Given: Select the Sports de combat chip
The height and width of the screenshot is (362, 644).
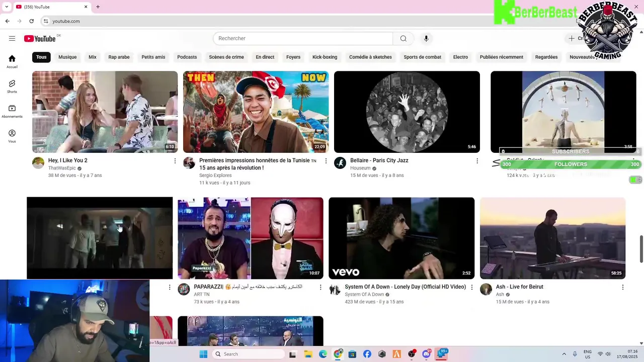Looking at the screenshot, I should coord(423,57).
